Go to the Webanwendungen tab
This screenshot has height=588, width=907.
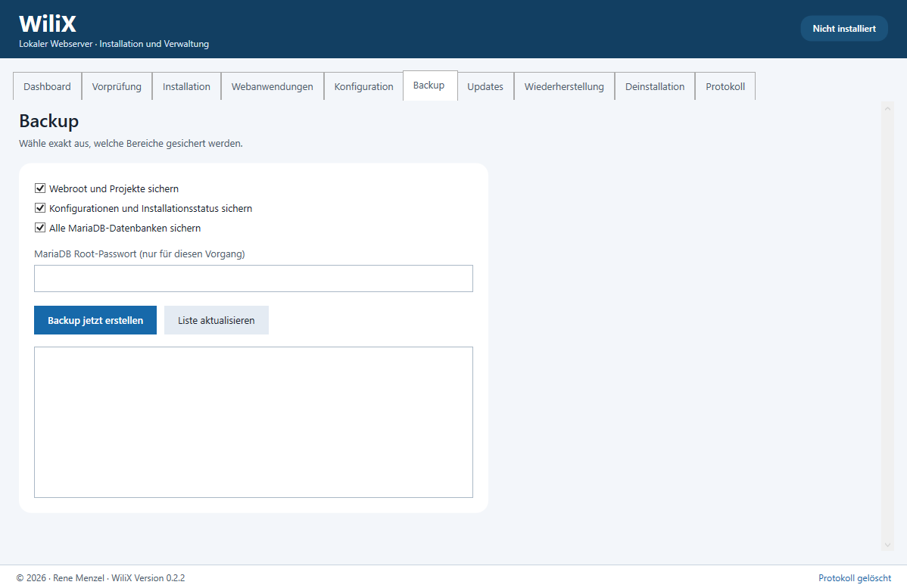tap(273, 86)
